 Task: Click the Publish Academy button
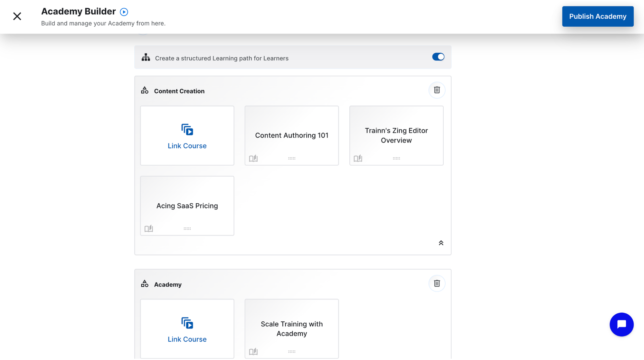click(598, 16)
